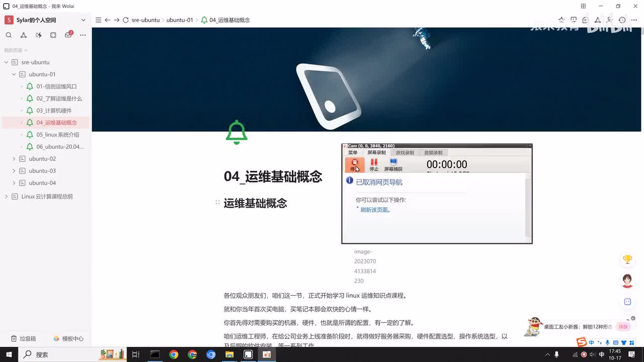Click the pause button in Cam window
The height and width of the screenshot is (362, 644).
[374, 165]
